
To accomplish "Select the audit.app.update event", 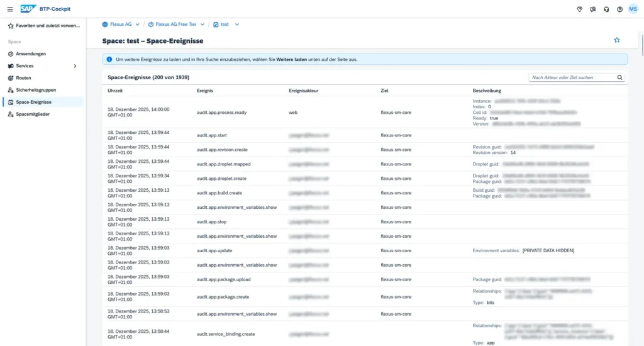I will click(214, 250).
